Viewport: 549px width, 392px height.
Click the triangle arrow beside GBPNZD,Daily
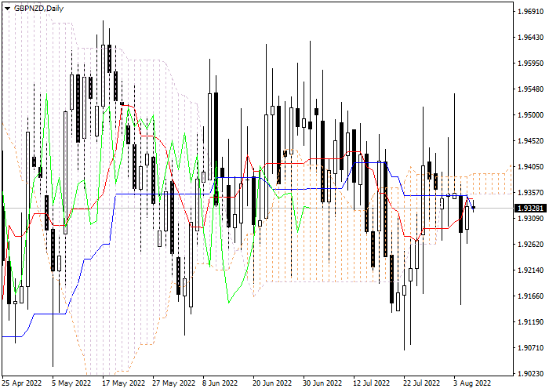point(7,8)
